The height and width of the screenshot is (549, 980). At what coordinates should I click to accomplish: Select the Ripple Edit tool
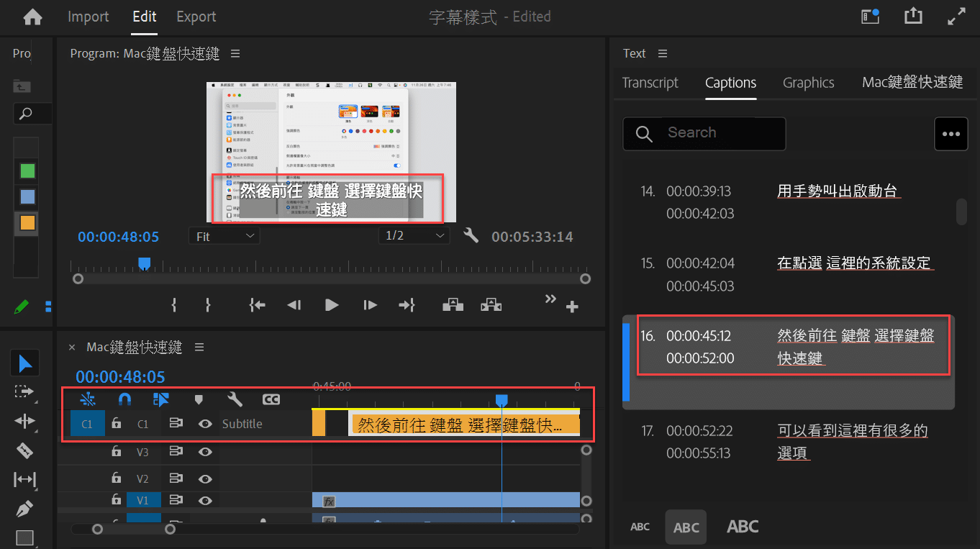pyautogui.click(x=25, y=421)
